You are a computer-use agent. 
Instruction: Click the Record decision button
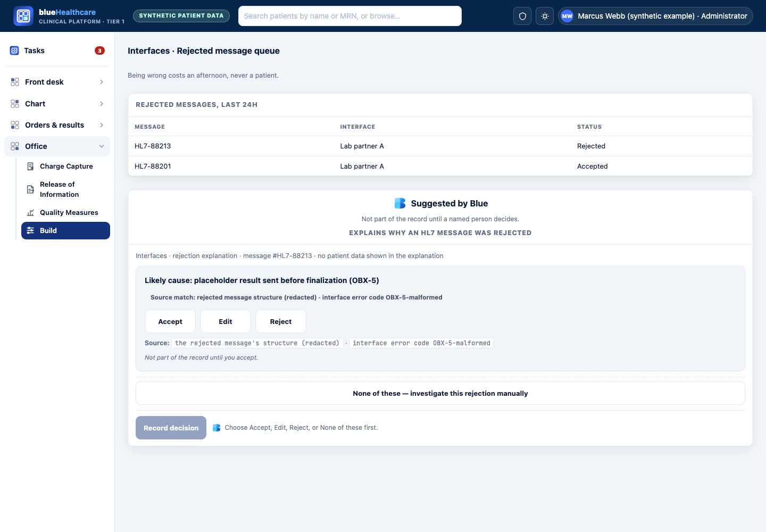pyautogui.click(x=171, y=428)
